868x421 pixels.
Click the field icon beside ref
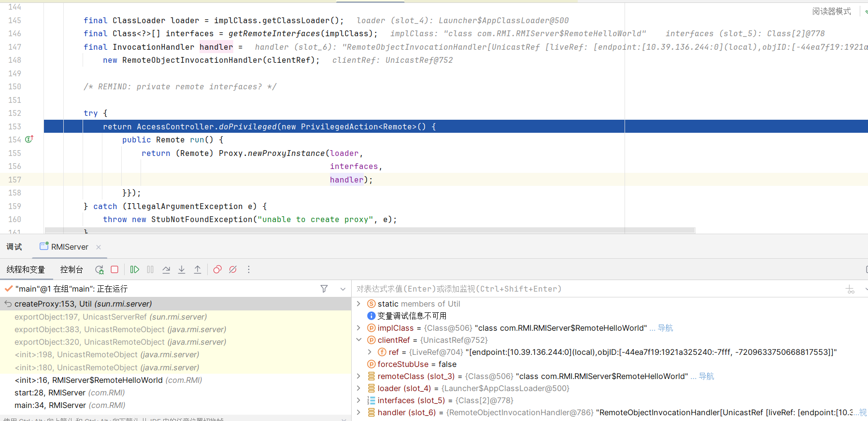[x=382, y=352]
